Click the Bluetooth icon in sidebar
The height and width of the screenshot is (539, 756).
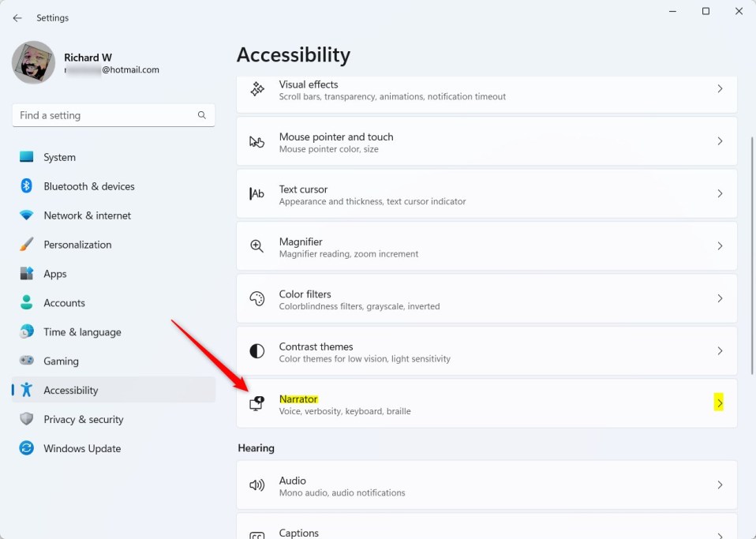[27, 186]
